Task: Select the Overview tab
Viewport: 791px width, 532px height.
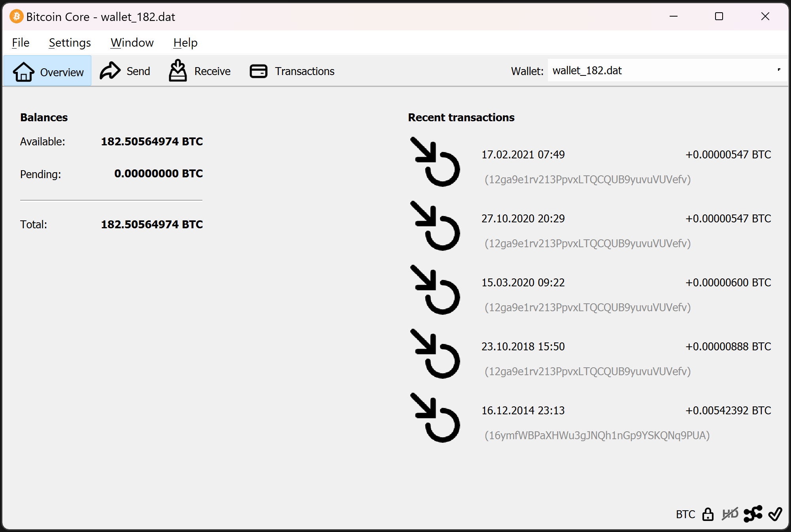Action: [48, 71]
